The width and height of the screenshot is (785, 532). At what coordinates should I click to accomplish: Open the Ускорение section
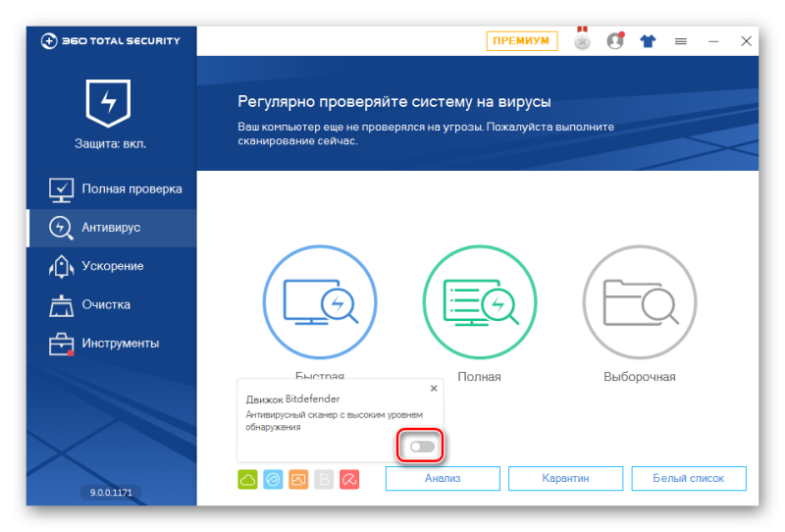point(112,266)
